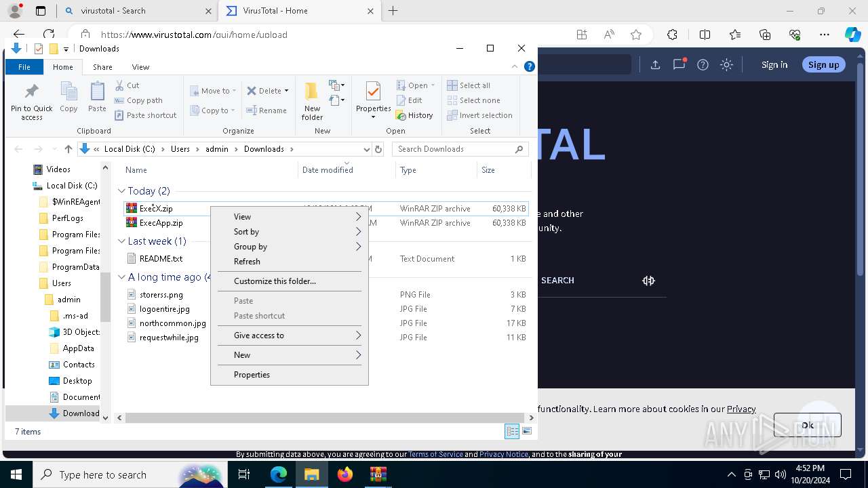Click Select all in ribbon

(x=469, y=85)
